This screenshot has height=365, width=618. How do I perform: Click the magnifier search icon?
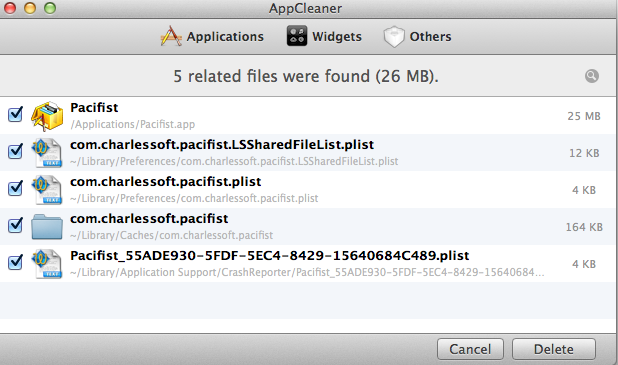[592, 76]
